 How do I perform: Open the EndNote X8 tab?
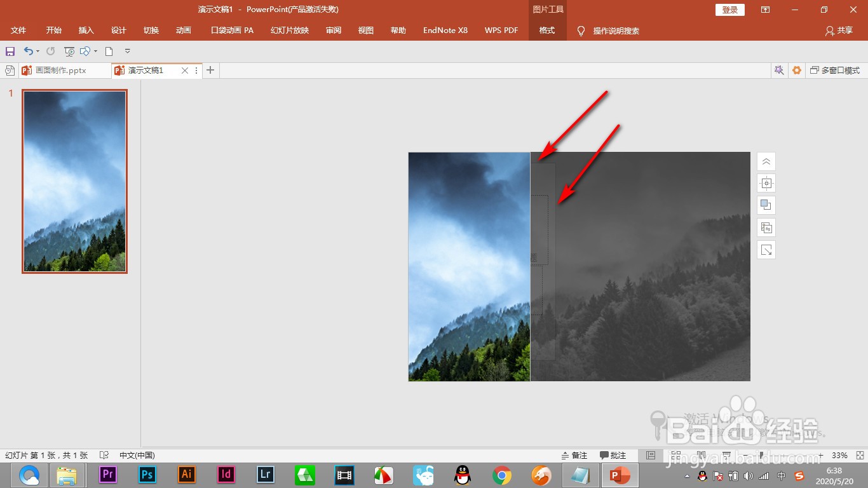tap(445, 30)
